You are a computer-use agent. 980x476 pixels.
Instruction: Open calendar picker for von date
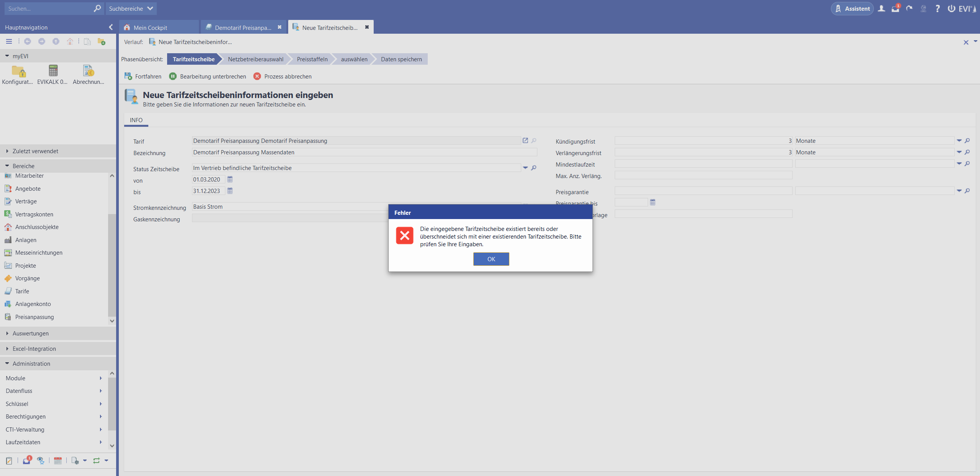pyautogui.click(x=230, y=179)
